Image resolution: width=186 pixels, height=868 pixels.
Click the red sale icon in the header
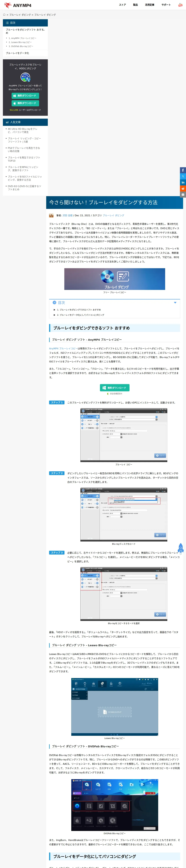coord(180,5)
